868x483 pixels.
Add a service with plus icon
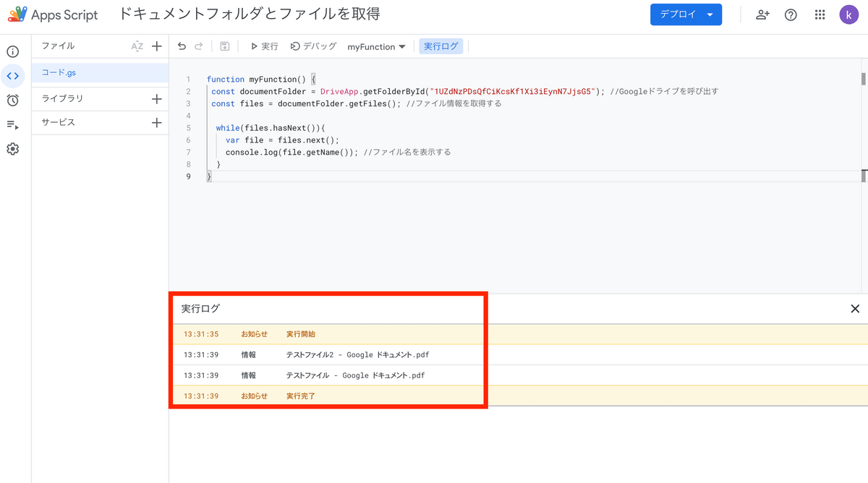[156, 122]
